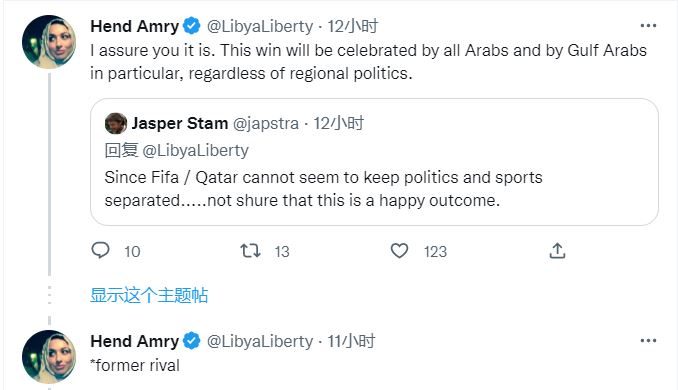The image size is (678, 390).
Task: Open the share icon on first tweet
Action: [557, 251]
